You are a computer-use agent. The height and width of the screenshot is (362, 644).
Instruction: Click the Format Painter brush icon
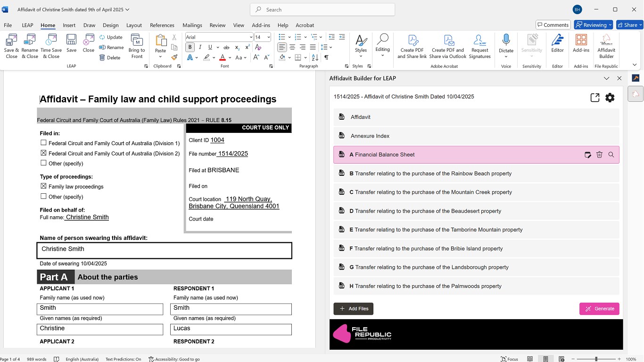pos(174,58)
